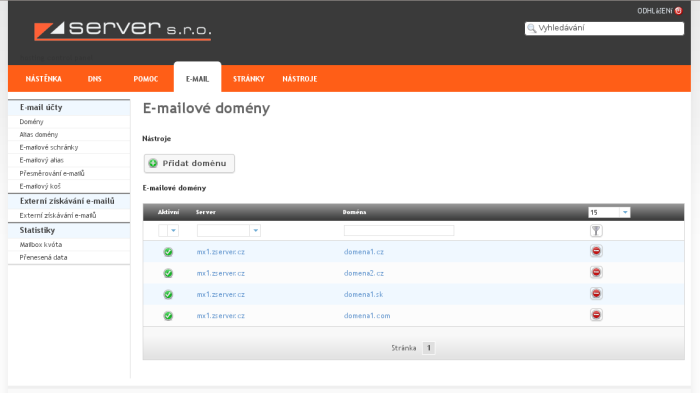This screenshot has height=393, width=700.
Task: Go to page 1 in pagination
Action: [x=429, y=348]
